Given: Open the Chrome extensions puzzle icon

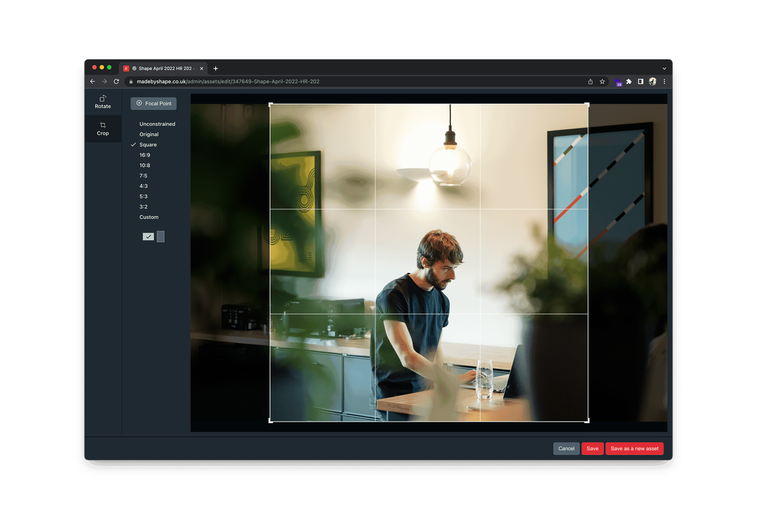Looking at the screenshot, I should point(628,81).
